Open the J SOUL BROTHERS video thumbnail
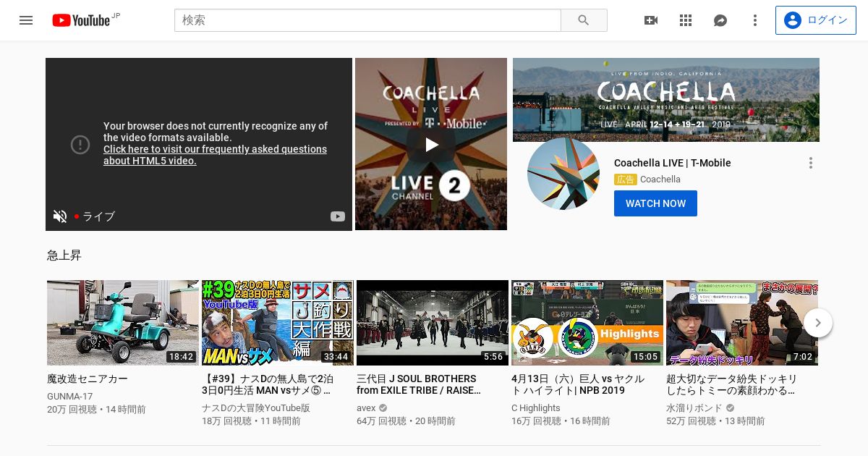The width and height of the screenshot is (868, 456). tap(433, 323)
